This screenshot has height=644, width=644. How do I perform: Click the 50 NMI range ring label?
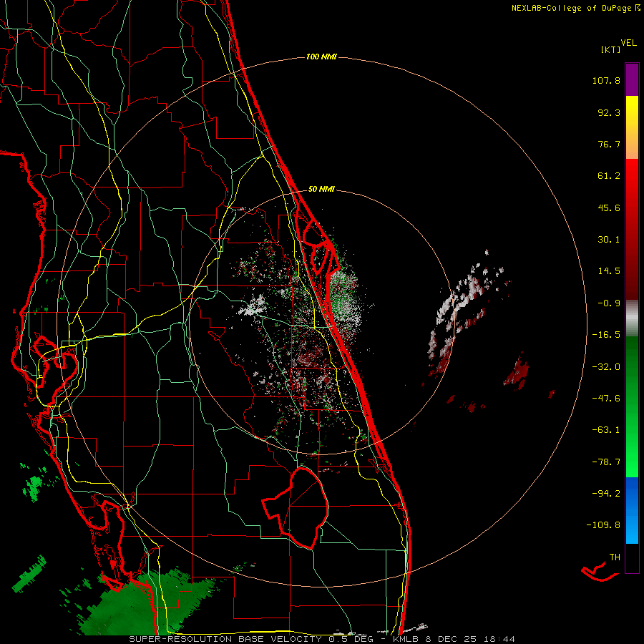pyautogui.click(x=321, y=189)
